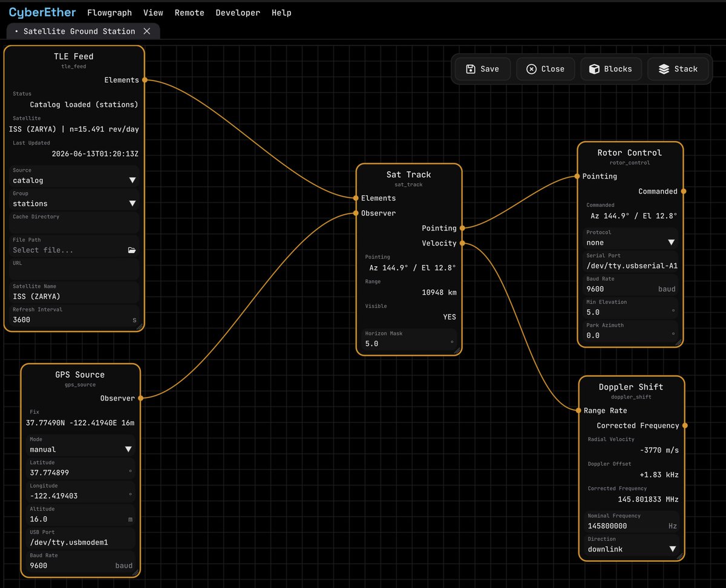Screen dimensions: 726x588
Task: Click resize grip of TLE Feed block
Action: [x=139, y=326]
